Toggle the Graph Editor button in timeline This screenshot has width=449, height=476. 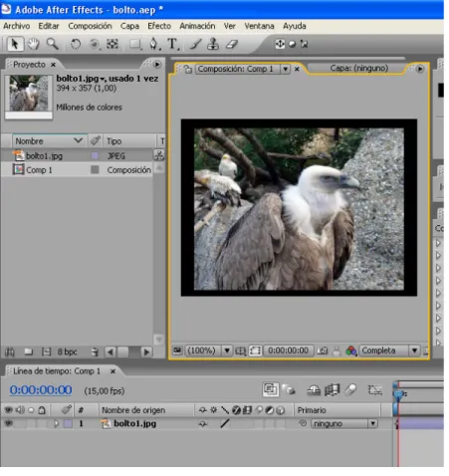pyautogui.click(x=375, y=390)
